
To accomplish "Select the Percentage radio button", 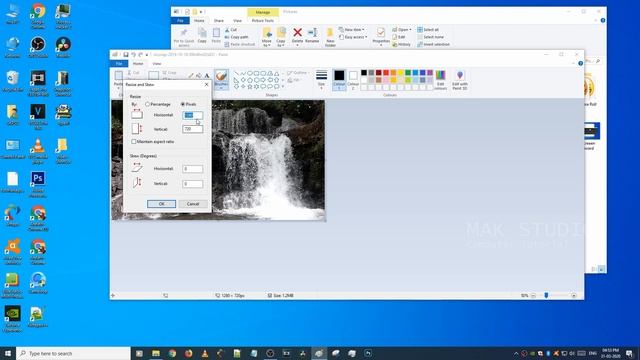I will click(x=147, y=104).
